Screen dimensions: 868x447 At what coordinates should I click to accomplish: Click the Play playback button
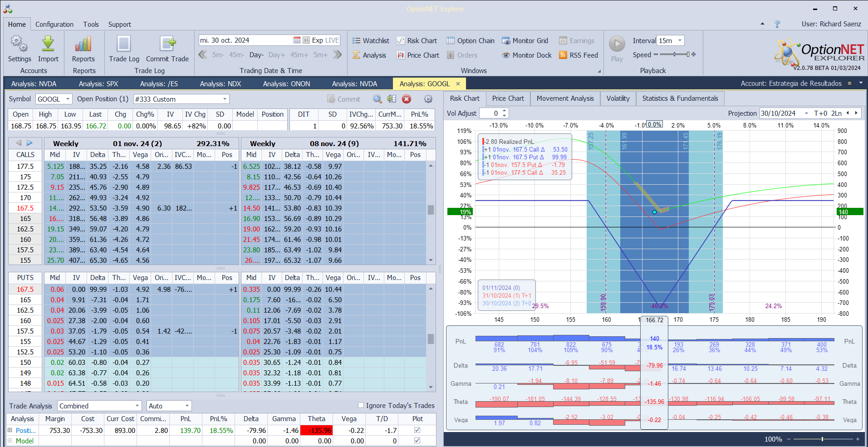pos(617,49)
